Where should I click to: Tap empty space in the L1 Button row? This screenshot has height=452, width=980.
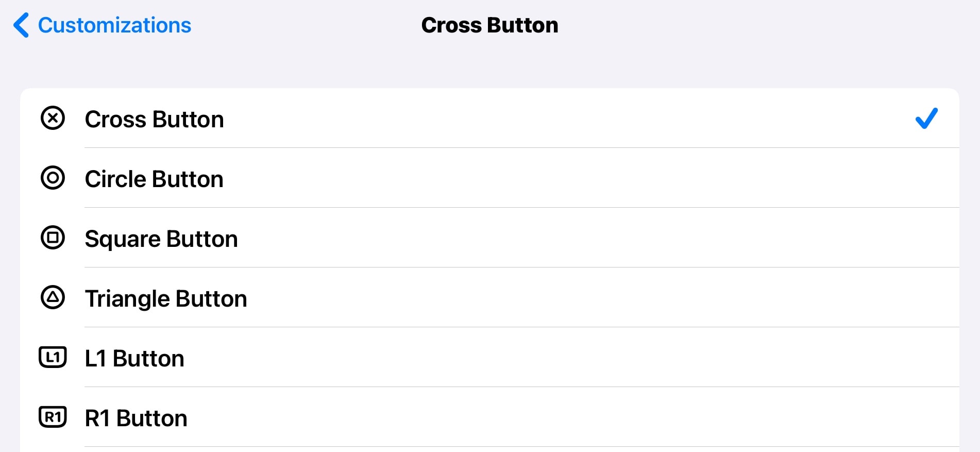point(567,358)
